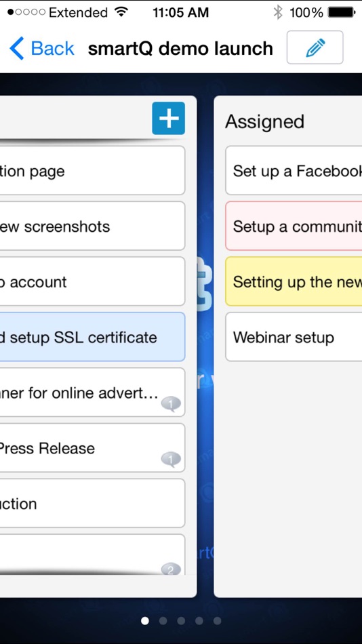This screenshot has height=644, width=362.
Task: Open comments on the online advert card
Action: 171,404
